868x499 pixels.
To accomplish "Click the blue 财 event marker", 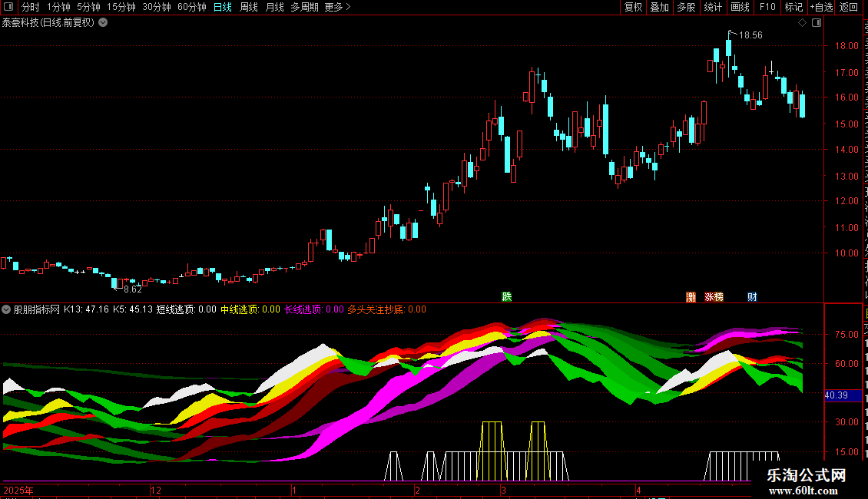I will click(x=752, y=297).
